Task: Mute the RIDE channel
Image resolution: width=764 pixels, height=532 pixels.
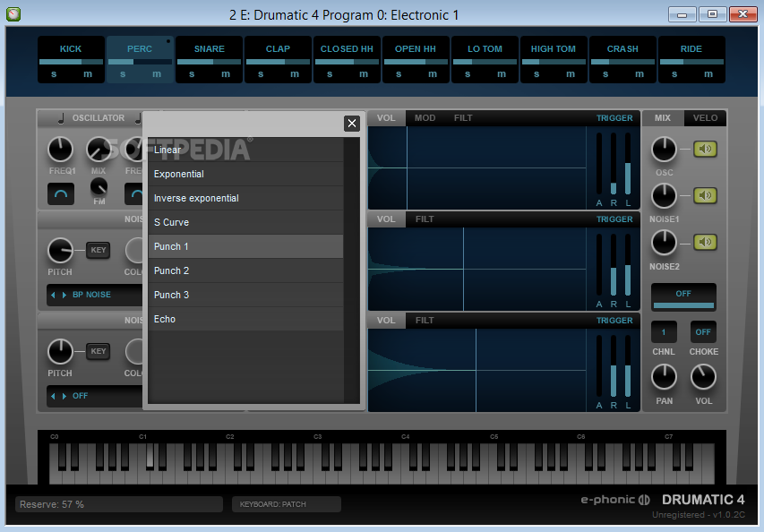Action: 708,74
